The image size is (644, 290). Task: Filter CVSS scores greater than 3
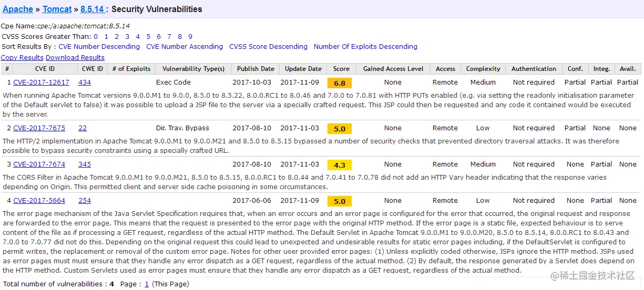(127, 37)
